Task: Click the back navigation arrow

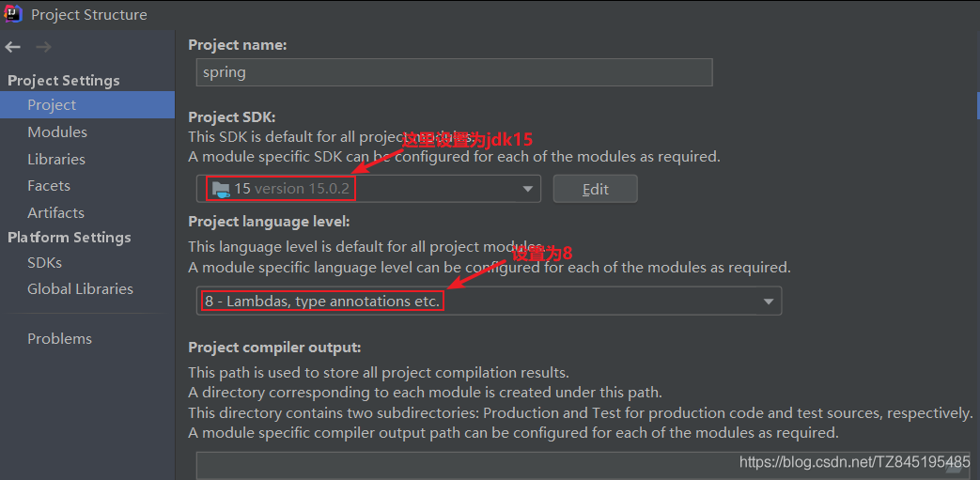Action: coord(12,47)
